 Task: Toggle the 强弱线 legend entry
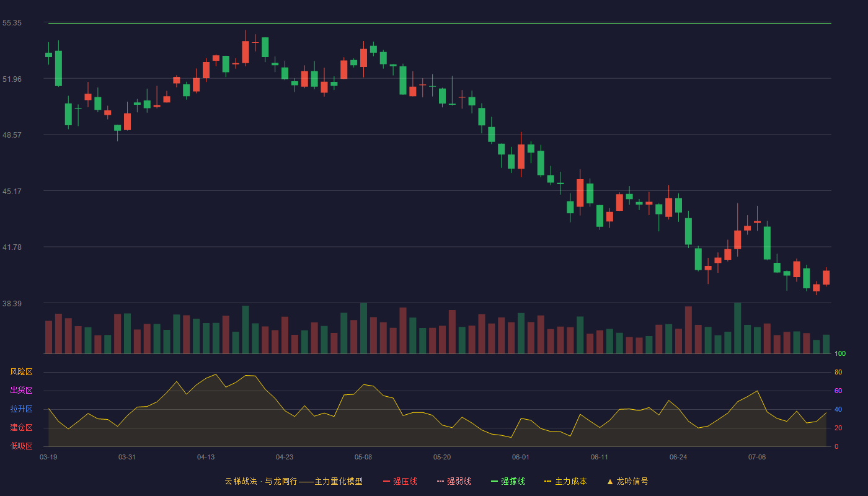[459, 481]
